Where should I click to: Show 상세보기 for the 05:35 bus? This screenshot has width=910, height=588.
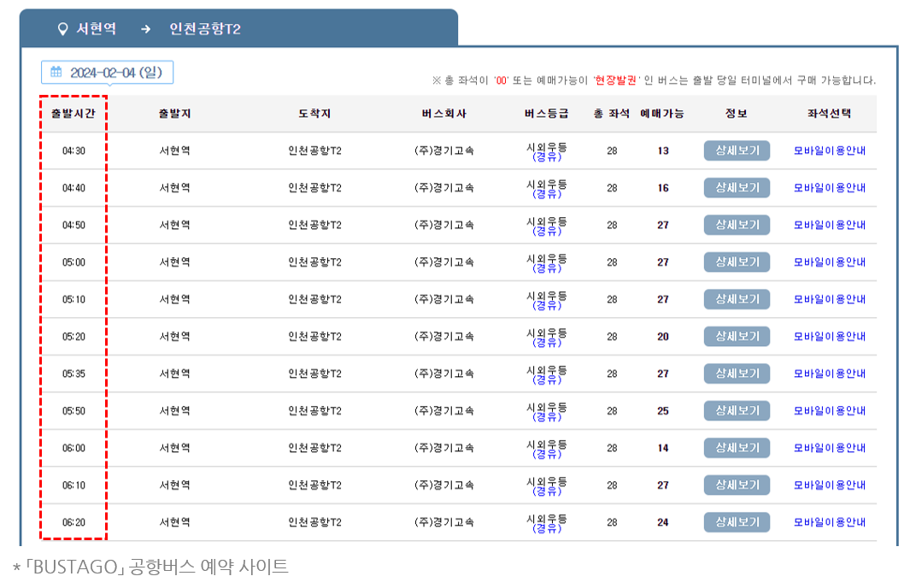737,373
